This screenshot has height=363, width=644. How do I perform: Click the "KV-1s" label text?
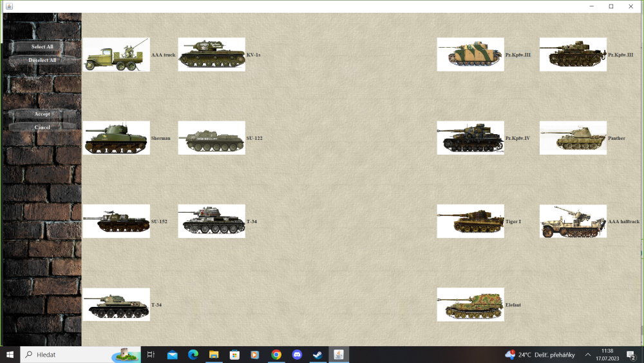coord(253,55)
